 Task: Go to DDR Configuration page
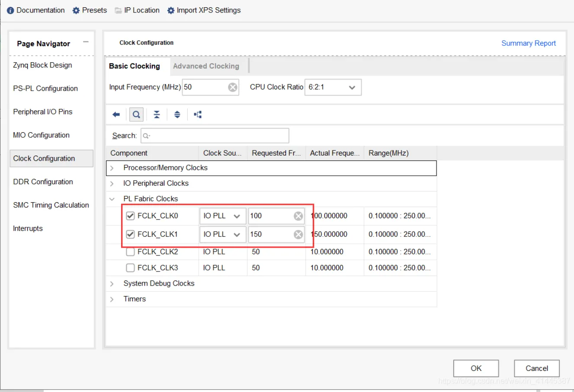[x=43, y=182]
